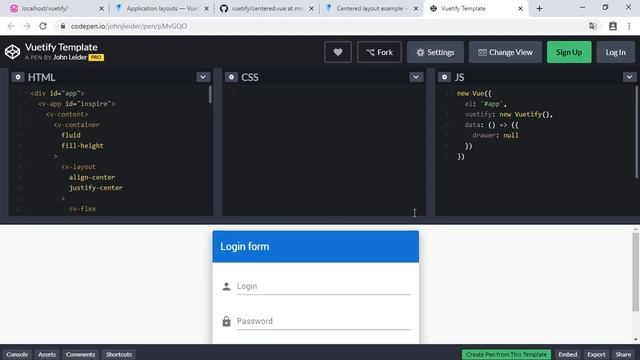Open the Assets panel

[47, 354]
